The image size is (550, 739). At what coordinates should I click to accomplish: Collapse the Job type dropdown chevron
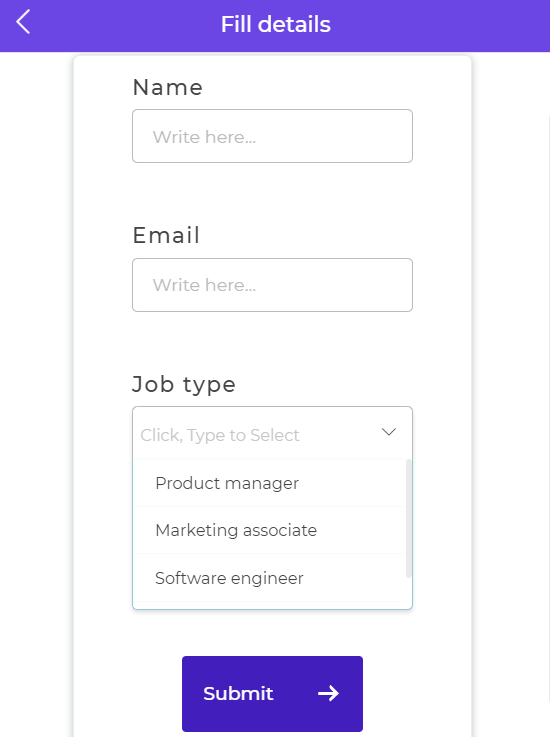click(x=388, y=432)
